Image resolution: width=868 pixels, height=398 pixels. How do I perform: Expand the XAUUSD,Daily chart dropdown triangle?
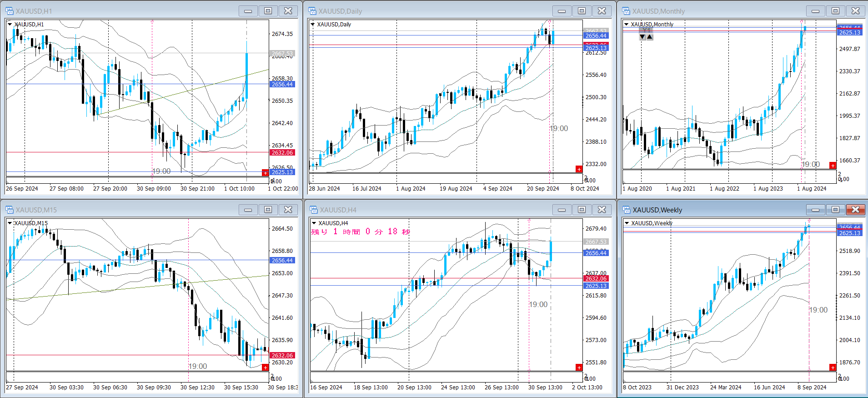(313, 25)
